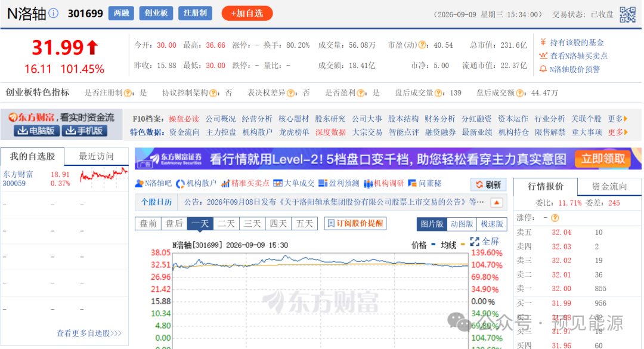Open 操盘必读 F10 link
Screen dimensions: 644x349
pyautogui.click(x=184, y=119)
